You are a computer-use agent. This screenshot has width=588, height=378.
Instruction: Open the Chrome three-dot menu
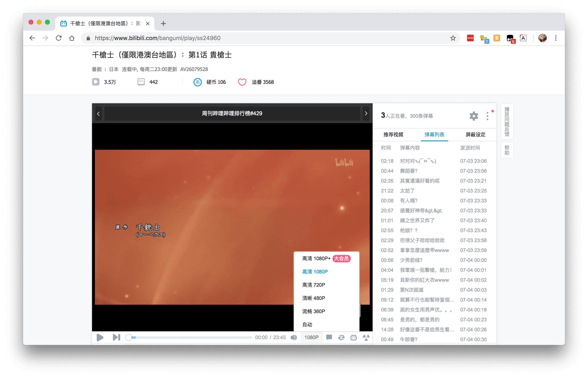click(555, 38)
